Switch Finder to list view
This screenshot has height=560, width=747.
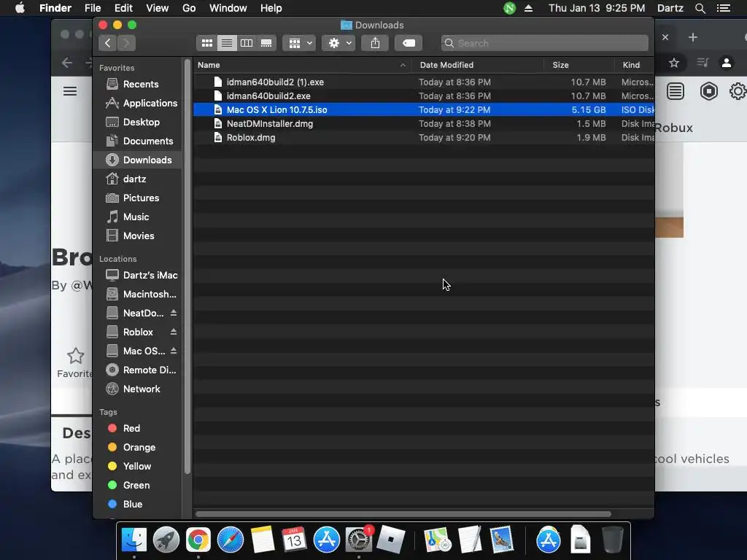227,43
